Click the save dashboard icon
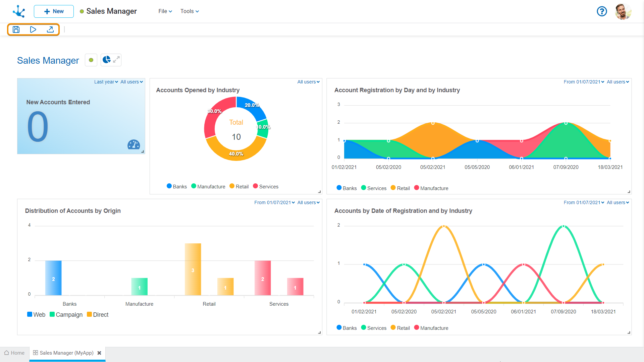This screenshot has width=644, height=362. 16,29
